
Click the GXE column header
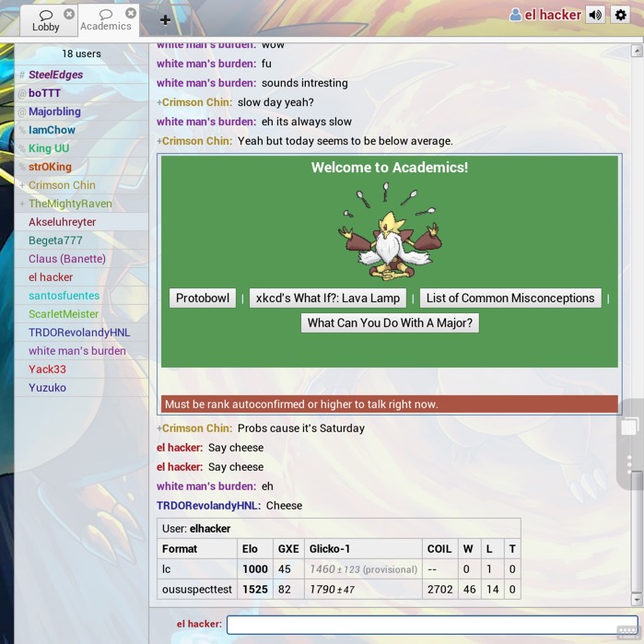(x=288, y=549)
